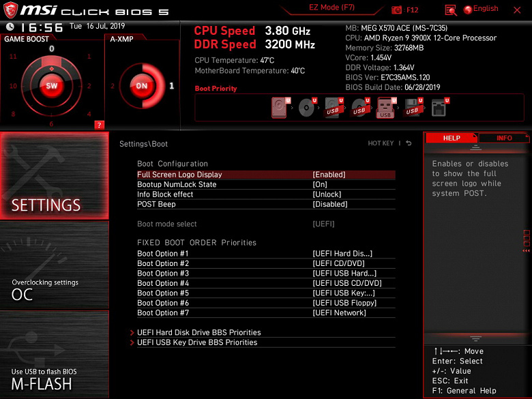Viewport: 532px width, 399px height.
Task: Open the OC overclocking settings section
Action: click(x=55, y=265)
